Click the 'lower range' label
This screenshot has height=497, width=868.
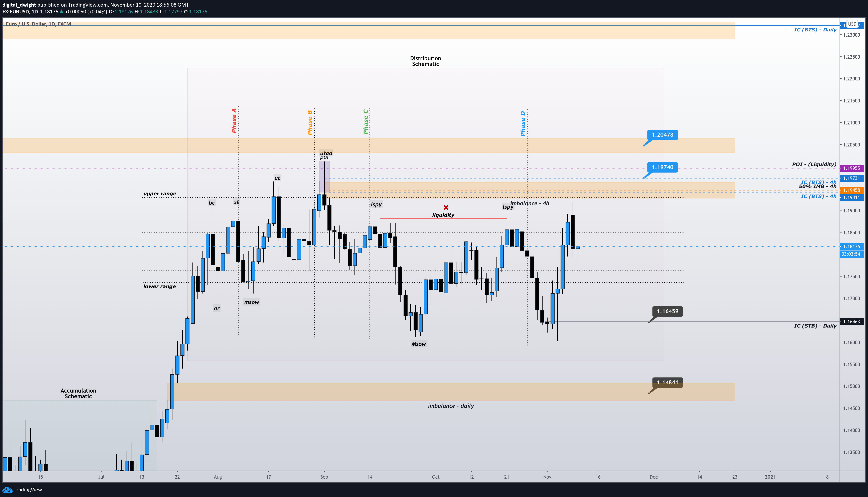(160, 286)
